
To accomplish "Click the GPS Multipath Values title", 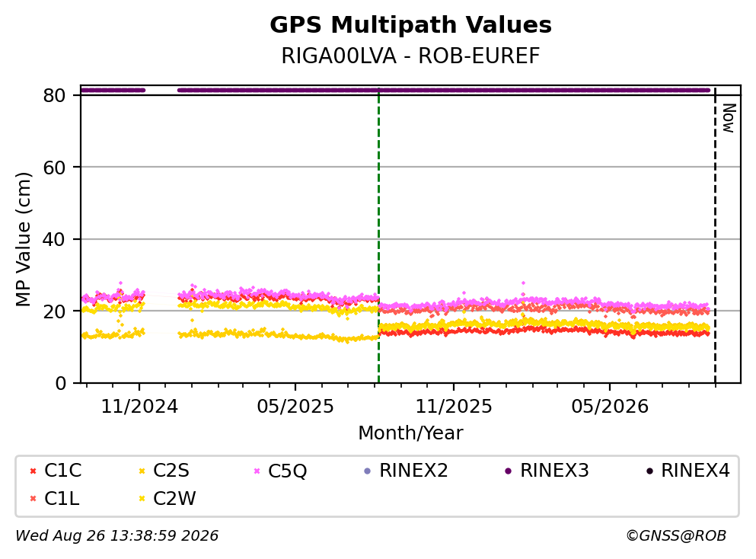I will [411, 25].
